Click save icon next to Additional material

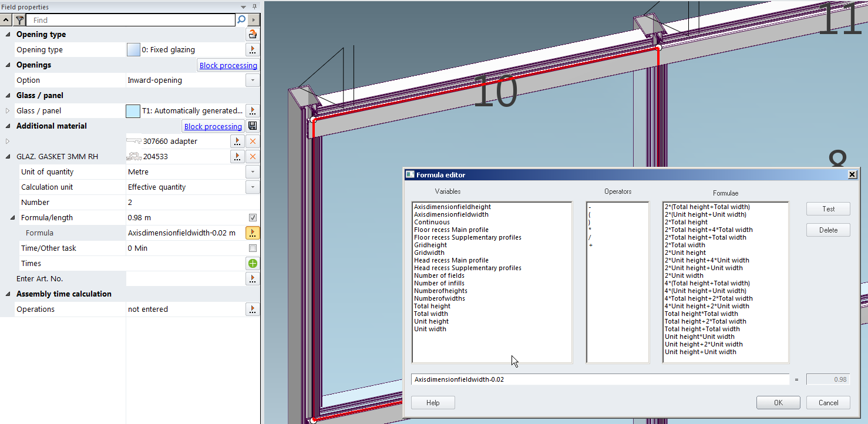click(253, 126)
